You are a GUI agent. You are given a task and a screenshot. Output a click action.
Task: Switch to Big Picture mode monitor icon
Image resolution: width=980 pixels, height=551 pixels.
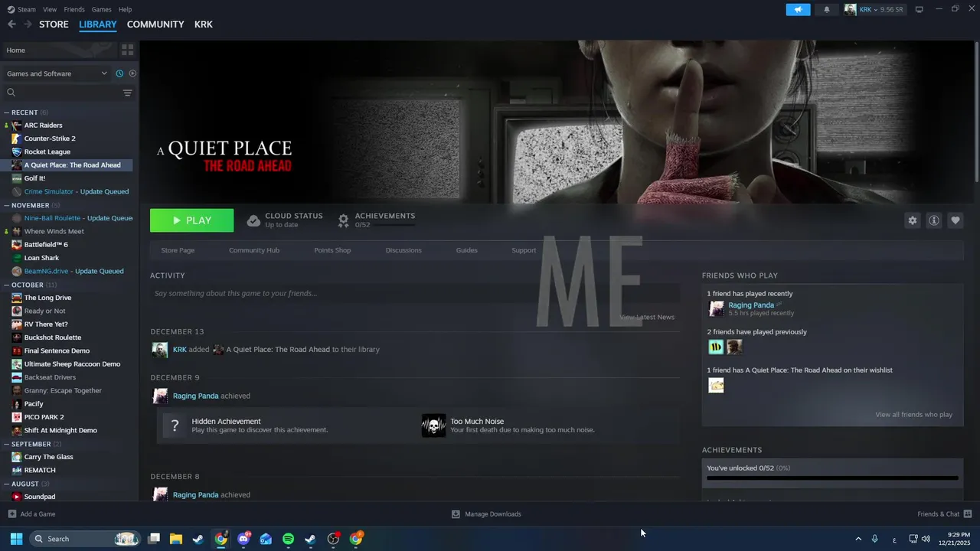920,9
